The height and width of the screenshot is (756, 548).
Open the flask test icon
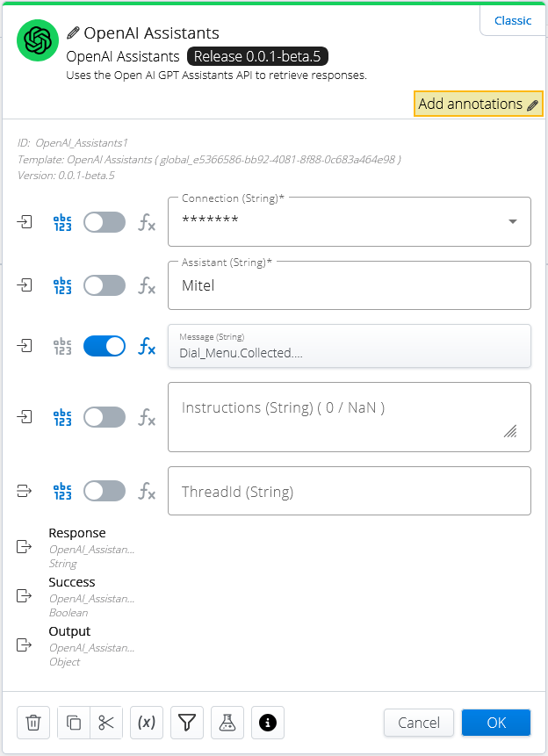point(227,723)
